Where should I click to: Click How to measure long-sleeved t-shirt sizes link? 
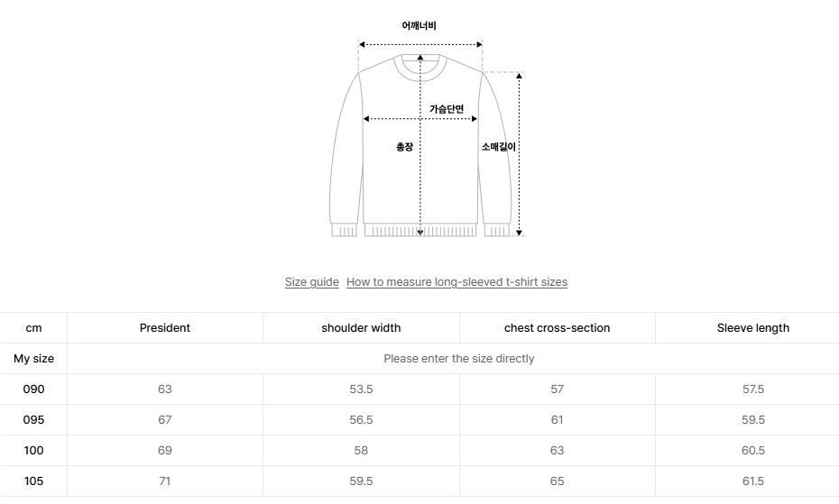(456, 282)
